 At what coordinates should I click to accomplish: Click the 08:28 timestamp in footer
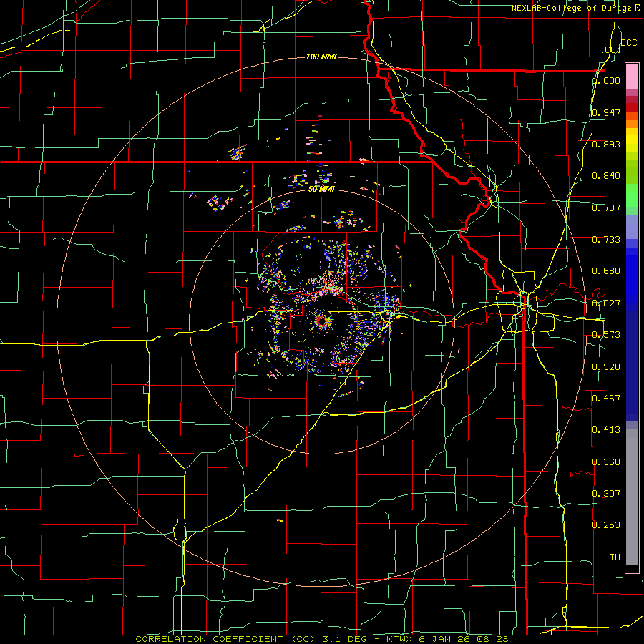point(494,639)
